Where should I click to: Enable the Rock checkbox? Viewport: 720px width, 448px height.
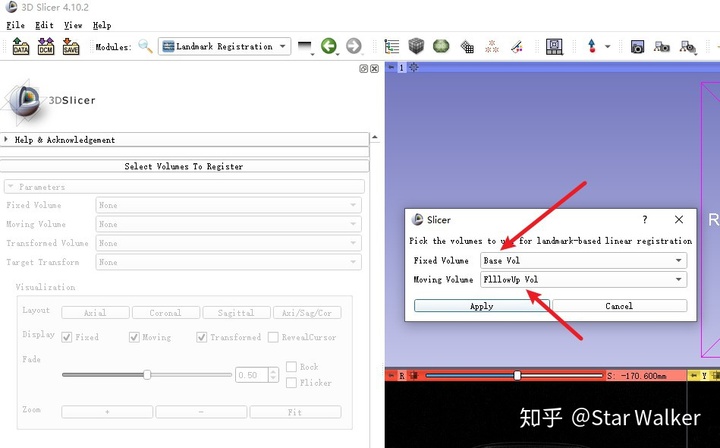[x=291, y=367]
